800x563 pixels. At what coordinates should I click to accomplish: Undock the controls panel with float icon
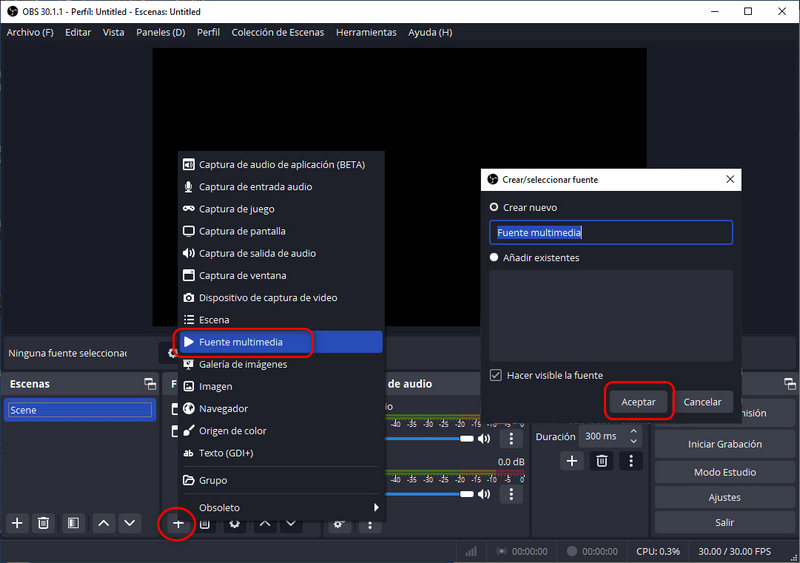point(789,384)
